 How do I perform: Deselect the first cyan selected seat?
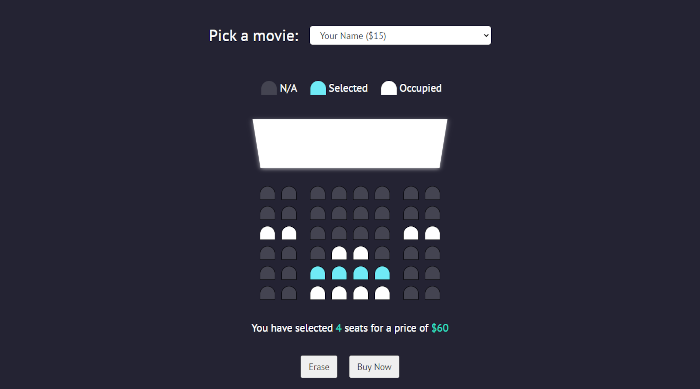318,273
